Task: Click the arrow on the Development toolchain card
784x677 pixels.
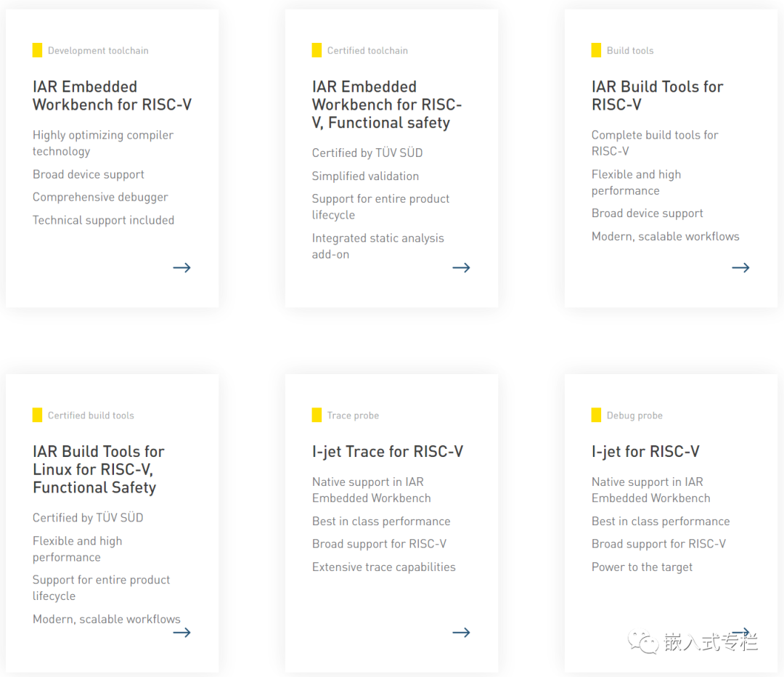Action: click(182, 268)
